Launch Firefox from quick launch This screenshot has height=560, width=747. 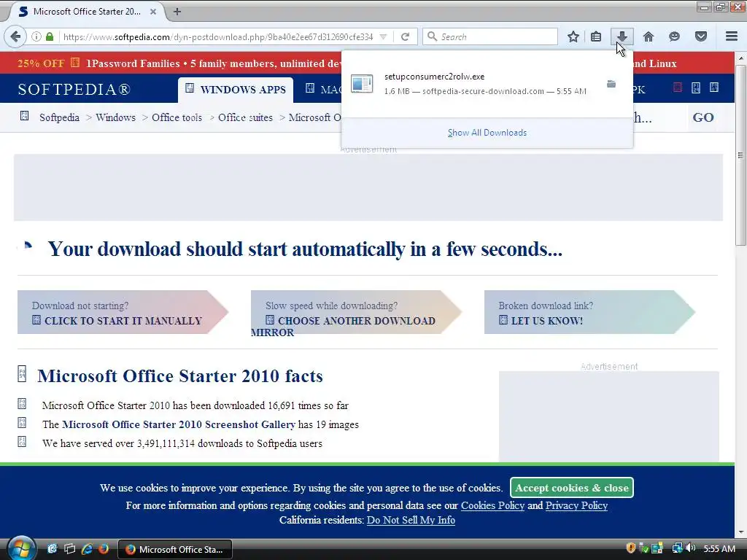104,549
